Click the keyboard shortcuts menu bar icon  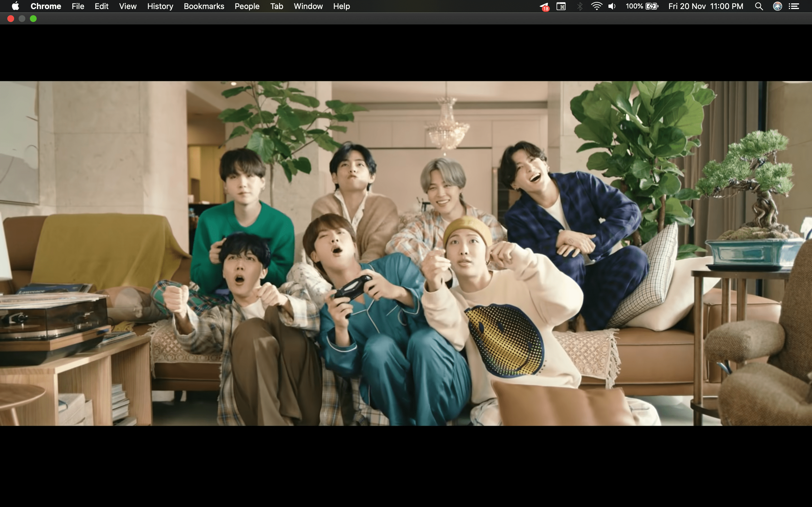tap(561, 6)
